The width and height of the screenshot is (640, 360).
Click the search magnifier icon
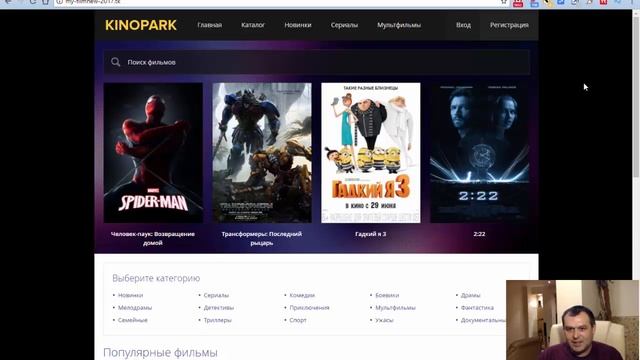[116, 62]
